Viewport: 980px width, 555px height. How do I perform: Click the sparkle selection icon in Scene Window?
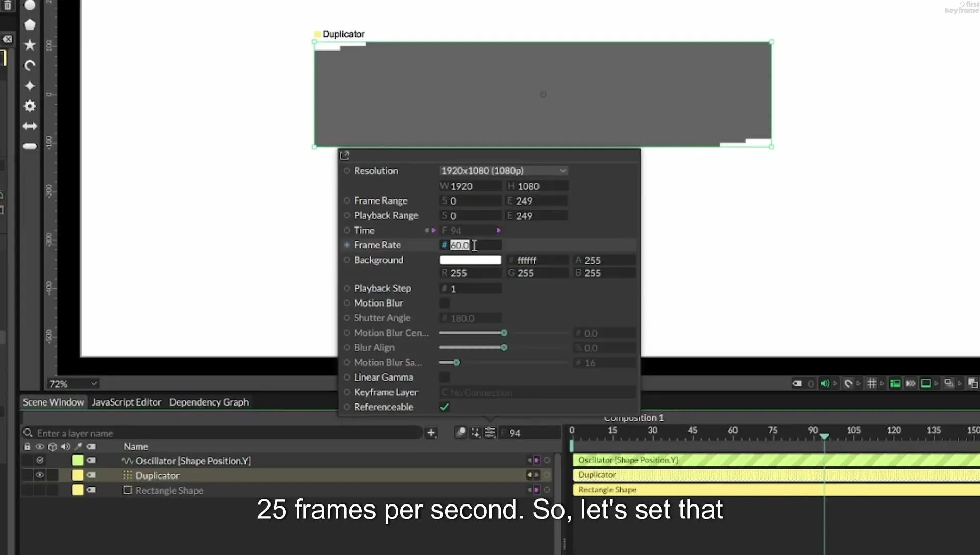coord(475,433)
